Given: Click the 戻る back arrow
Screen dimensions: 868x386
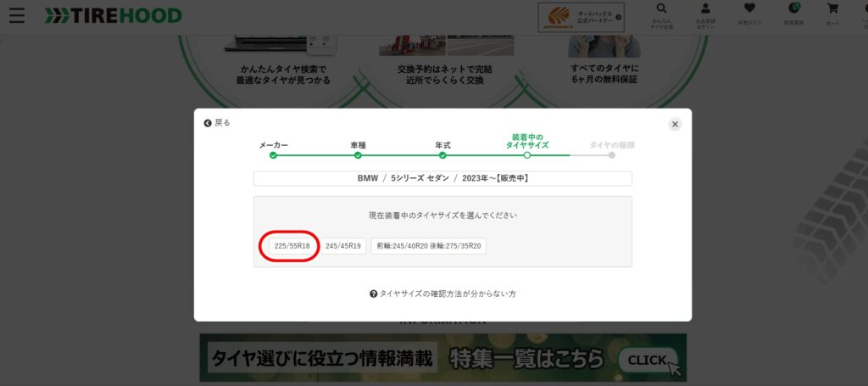Looking at the screenshot, I should click(x=217, y=123).
